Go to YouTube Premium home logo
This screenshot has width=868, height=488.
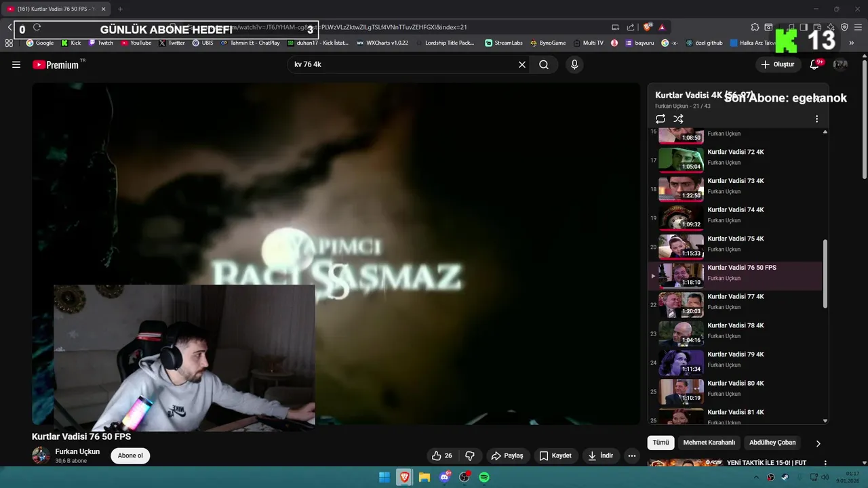(x=56, y=65)
